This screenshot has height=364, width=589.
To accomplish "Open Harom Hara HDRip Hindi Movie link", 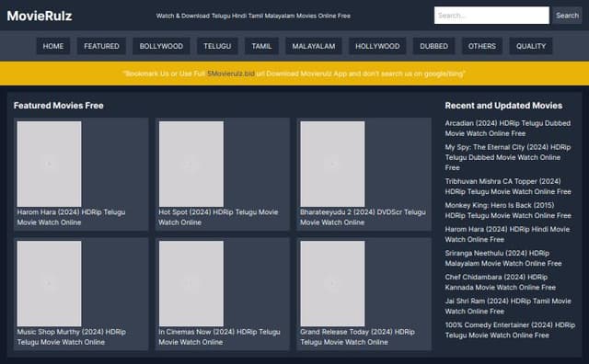I will pos(507,234).
